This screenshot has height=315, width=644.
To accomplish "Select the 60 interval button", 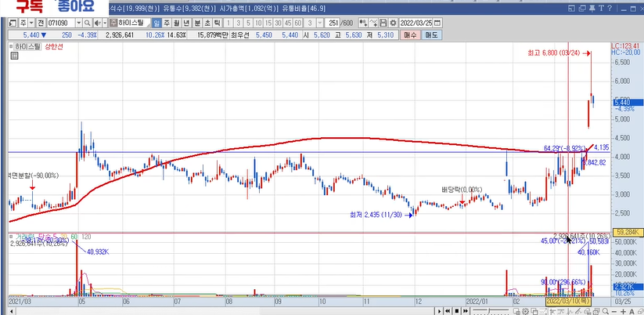I will click(x=298, y=23).
